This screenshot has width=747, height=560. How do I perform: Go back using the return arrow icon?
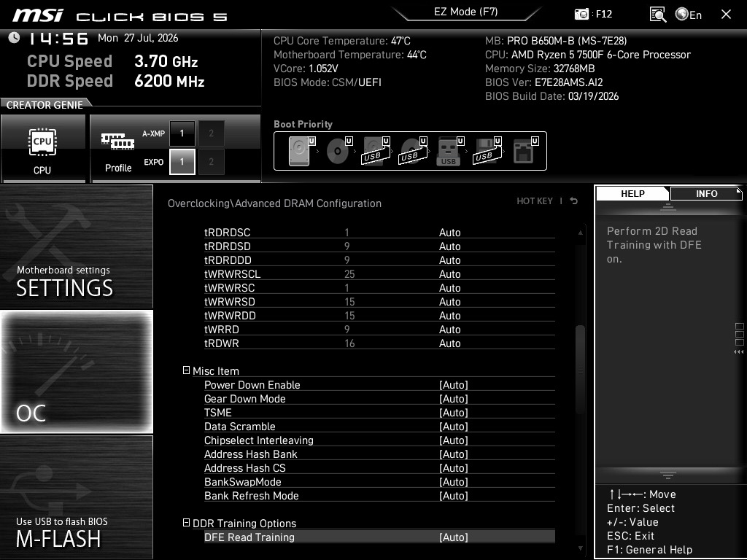coord(574,201)
